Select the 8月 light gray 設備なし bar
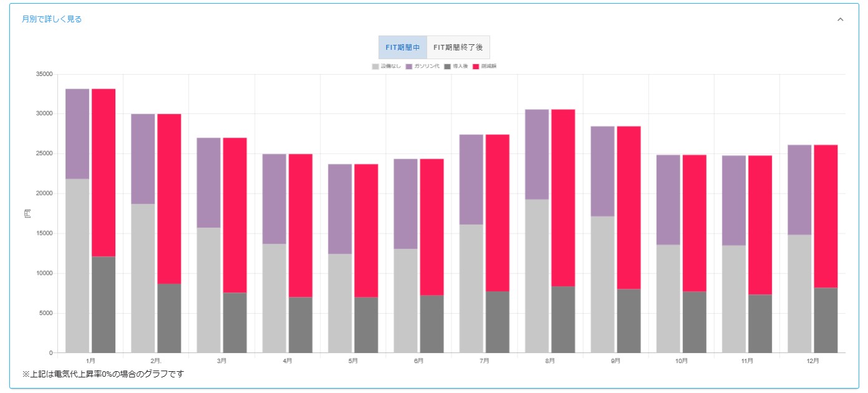 (537, 276)
